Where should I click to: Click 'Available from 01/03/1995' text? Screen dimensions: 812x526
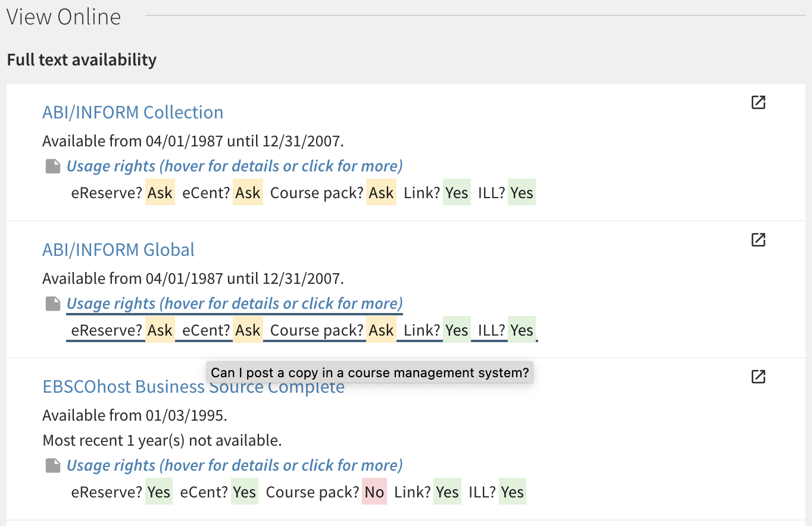[x=135, y=415]
